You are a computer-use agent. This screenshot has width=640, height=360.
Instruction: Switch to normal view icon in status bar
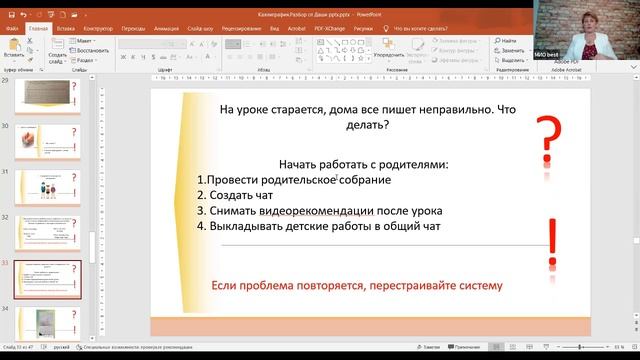[x=496, y=347]
